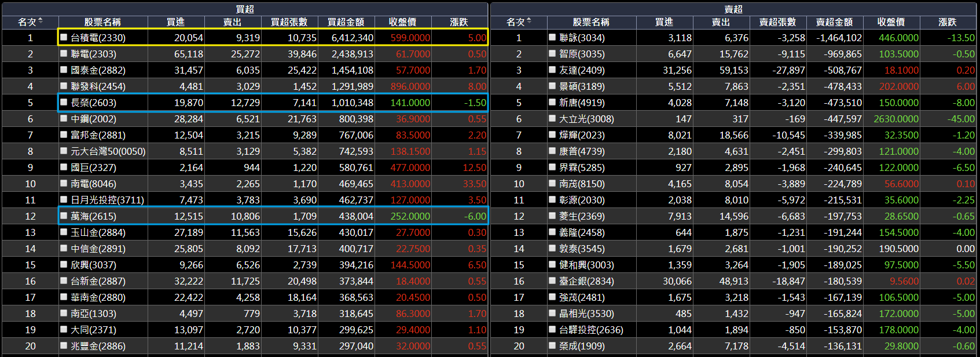The width and height of the screenshot is (980, 357).
Task: Sort buy-side list by 名次 arrow
Action: [x=40, y=21]
